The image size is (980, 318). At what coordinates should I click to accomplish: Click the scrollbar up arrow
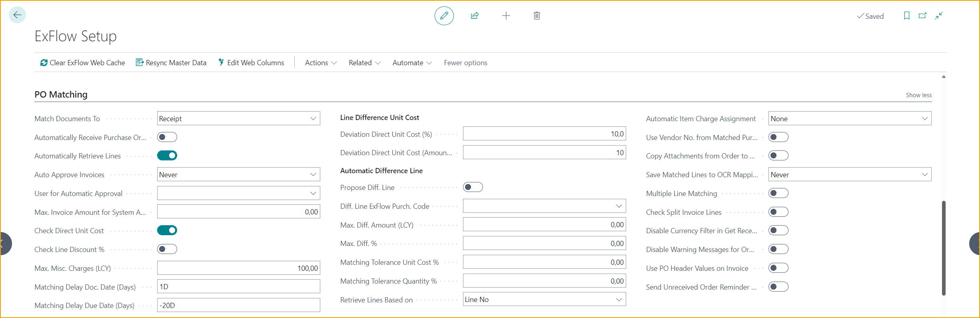[x=944, y=77]
